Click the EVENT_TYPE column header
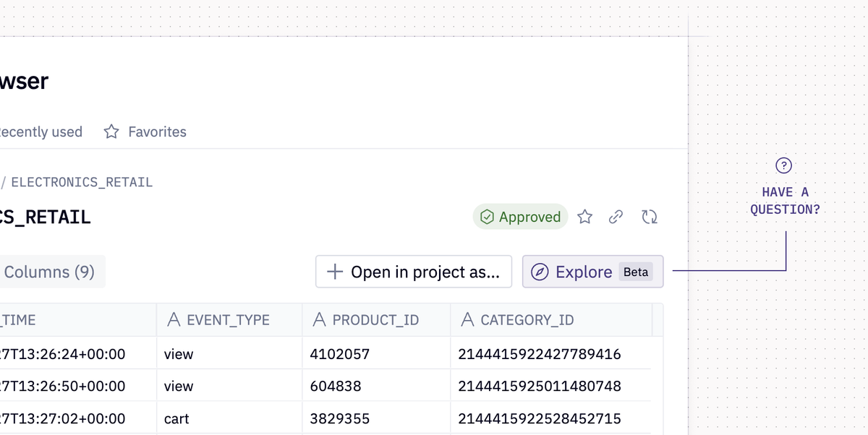The image size is (868, 435). click(x=229, y=319)
